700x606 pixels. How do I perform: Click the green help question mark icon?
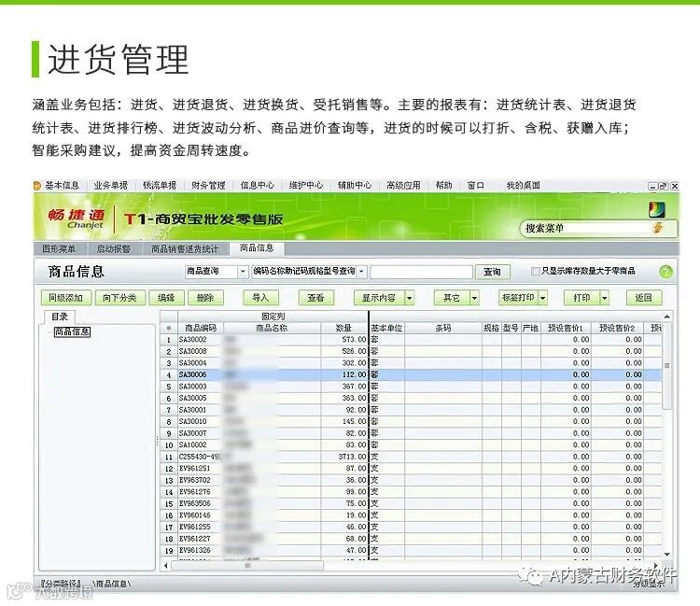(x=665, y=272)
